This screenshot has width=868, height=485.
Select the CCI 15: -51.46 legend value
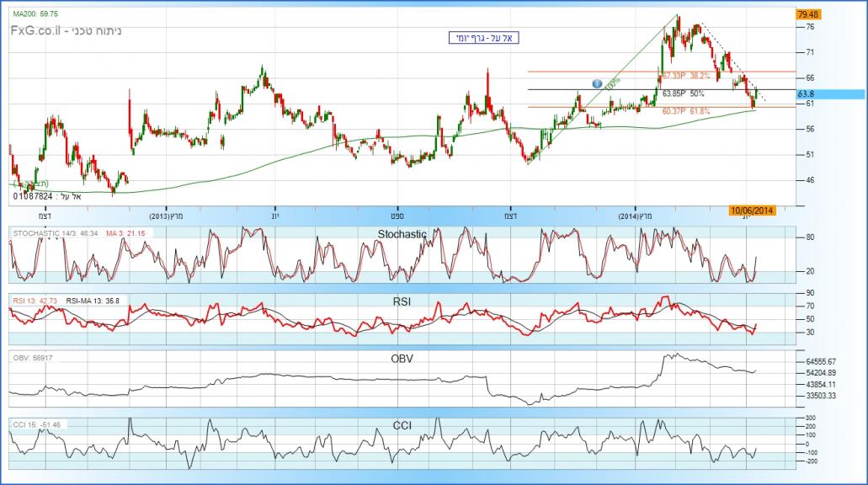36,424
